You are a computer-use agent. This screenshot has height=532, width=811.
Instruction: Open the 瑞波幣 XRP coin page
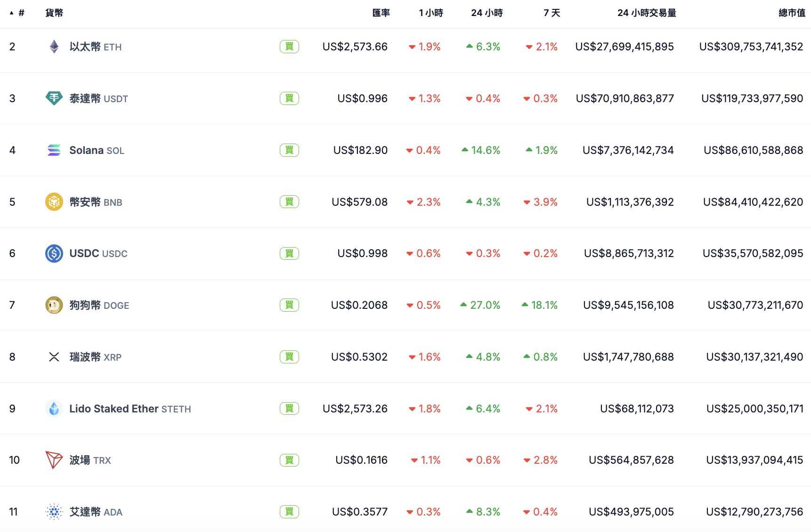(x=96, y=357)
